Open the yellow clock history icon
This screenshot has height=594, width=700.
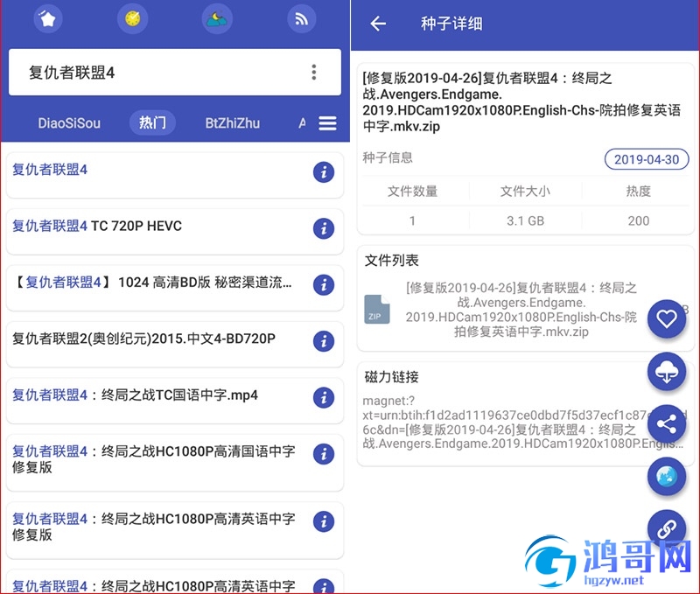point(133,18)
